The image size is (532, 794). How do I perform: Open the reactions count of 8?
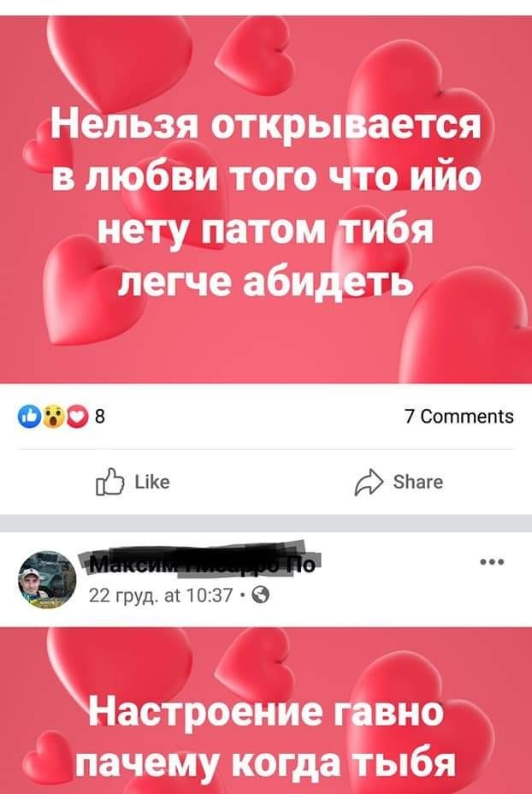point(100,418)
